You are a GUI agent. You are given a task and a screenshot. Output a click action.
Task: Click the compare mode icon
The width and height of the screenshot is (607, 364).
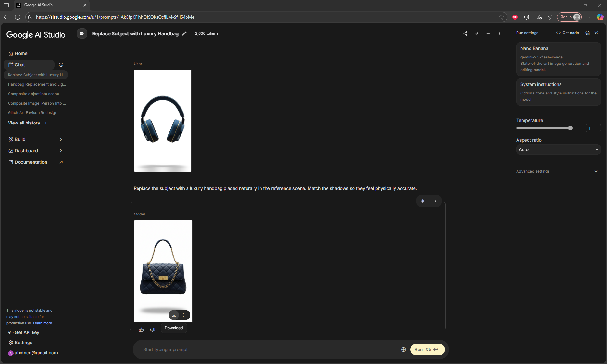477,33
